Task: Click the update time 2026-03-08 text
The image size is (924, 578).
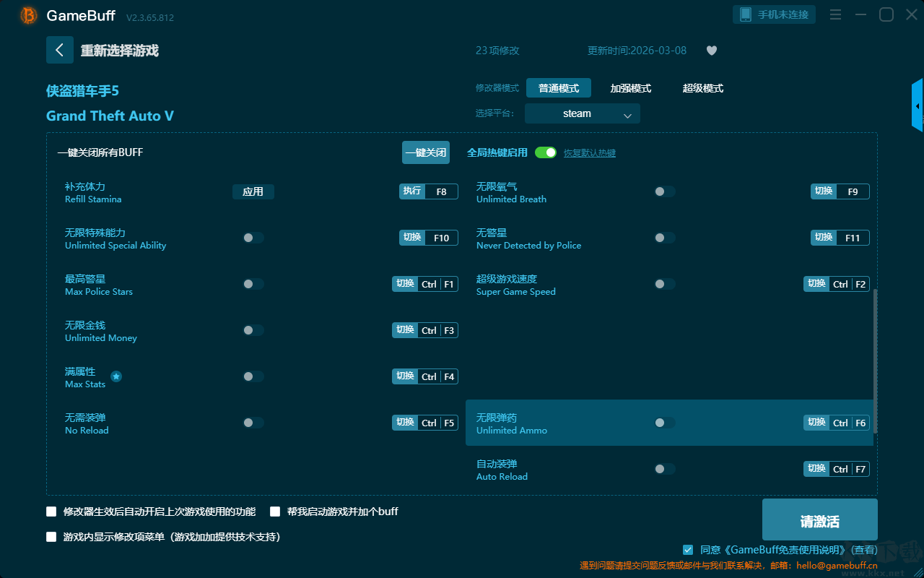Action: pyautogui.click(x=637, y=51)
